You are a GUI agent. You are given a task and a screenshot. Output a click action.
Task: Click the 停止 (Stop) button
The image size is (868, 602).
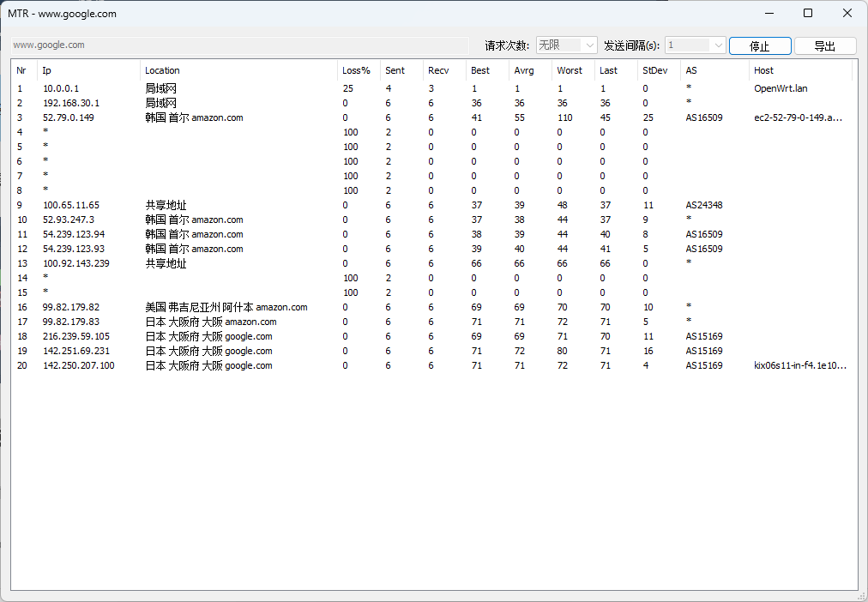pos(759,46)
